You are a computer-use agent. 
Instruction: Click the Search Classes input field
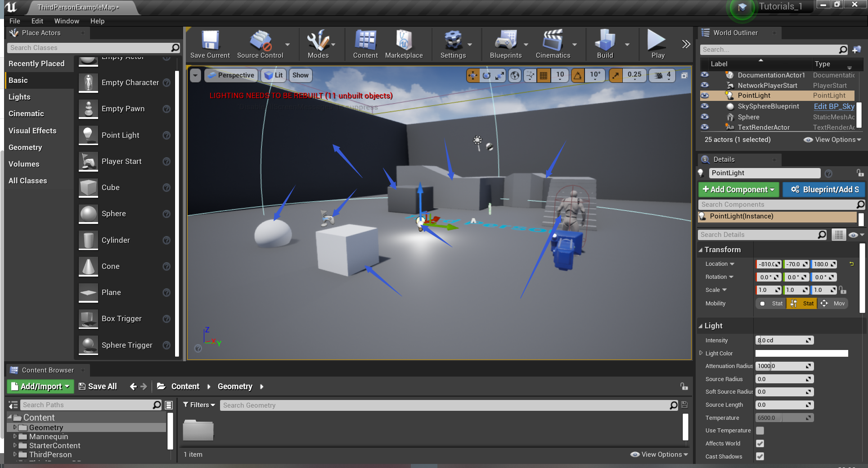(x=93, y=48)
